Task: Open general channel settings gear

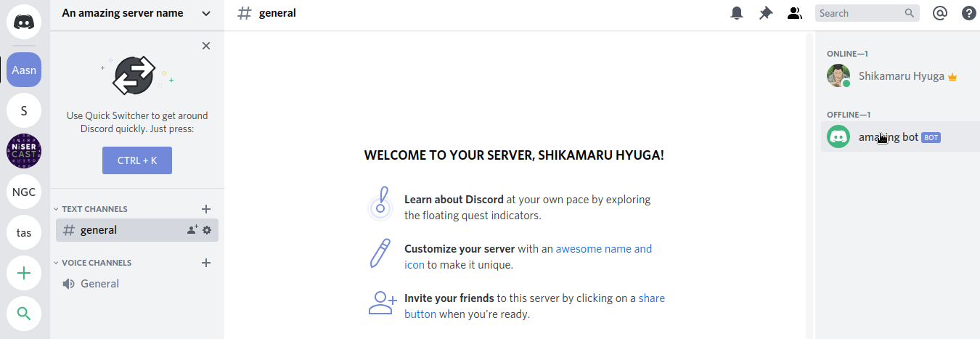Action: point(207,230)
